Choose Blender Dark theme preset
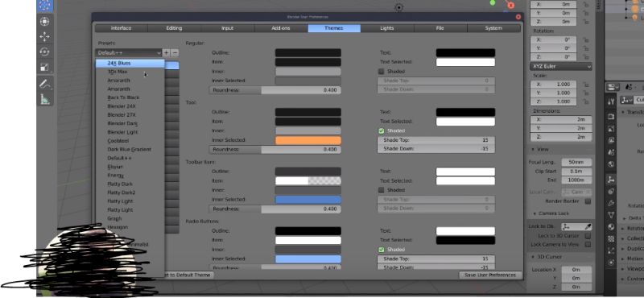The height and width of the screenshot is (298, 644). tap(130, 124)
